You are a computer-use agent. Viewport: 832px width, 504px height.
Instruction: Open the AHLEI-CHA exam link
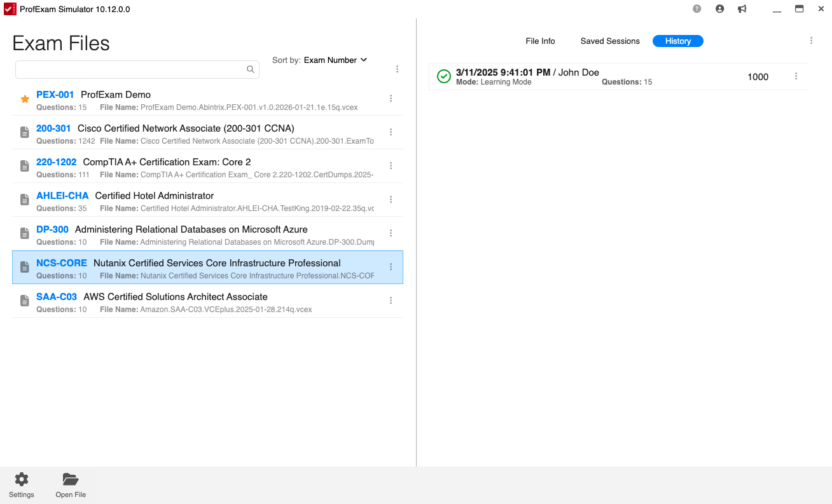point(62,196)
